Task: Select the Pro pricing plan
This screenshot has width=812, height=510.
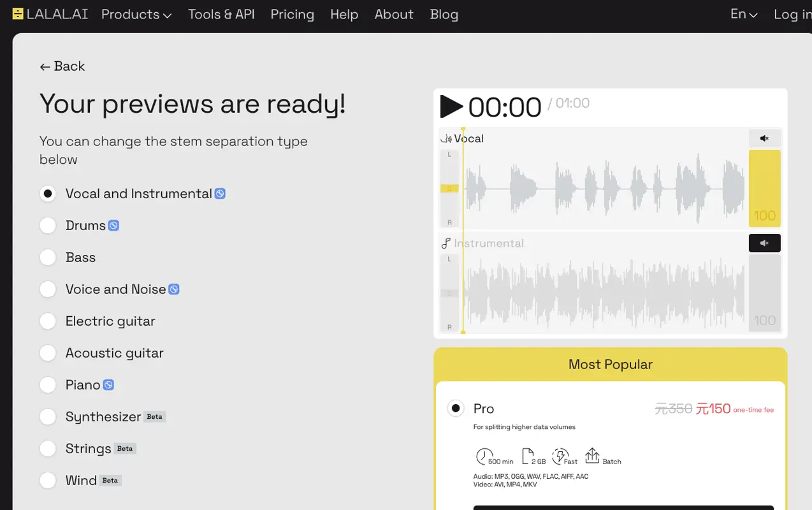Action: 456,408
